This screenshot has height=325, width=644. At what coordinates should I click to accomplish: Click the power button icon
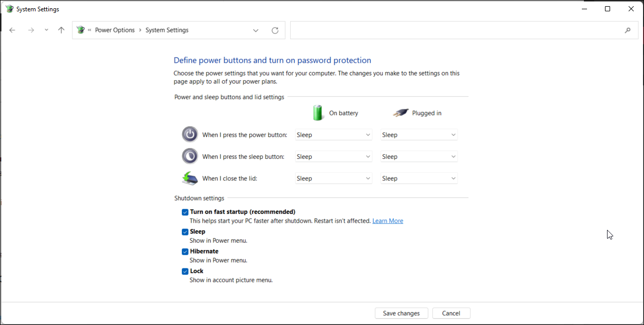190,134
